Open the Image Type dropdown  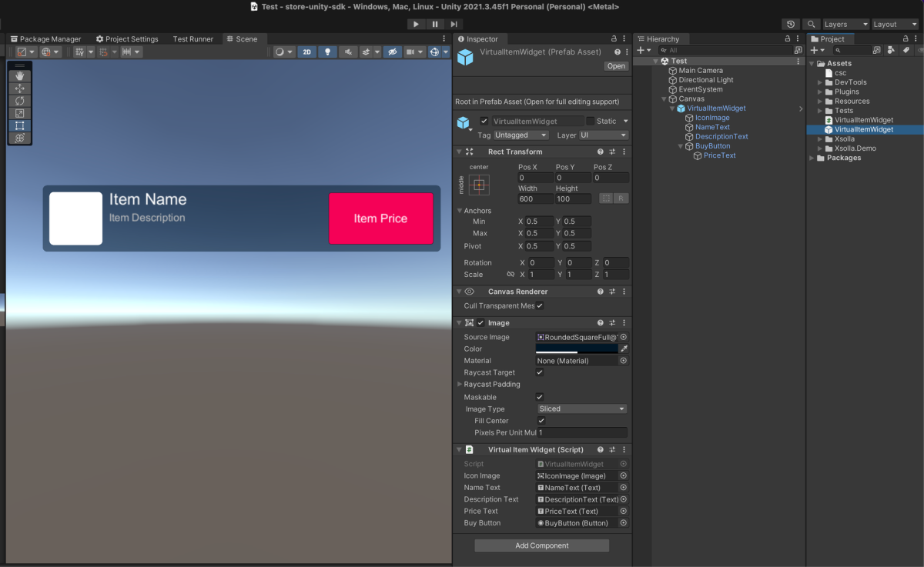pos(581,409)
